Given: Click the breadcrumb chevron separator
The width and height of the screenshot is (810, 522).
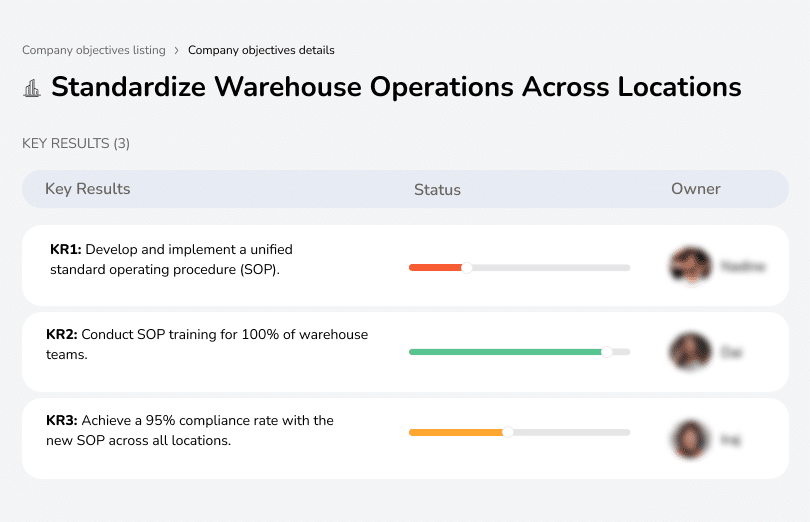Looking at the screenshot, I should click(177, 50).
